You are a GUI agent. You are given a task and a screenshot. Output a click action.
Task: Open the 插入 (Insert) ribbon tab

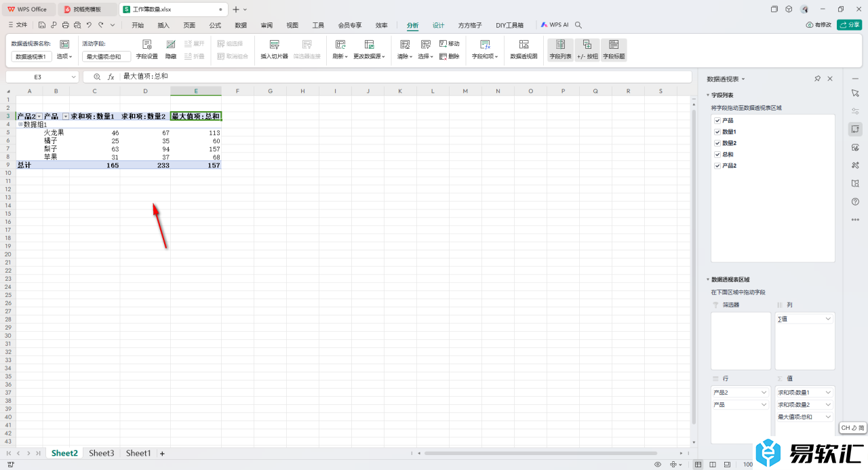pyautogui.click(x=163, y=25)
